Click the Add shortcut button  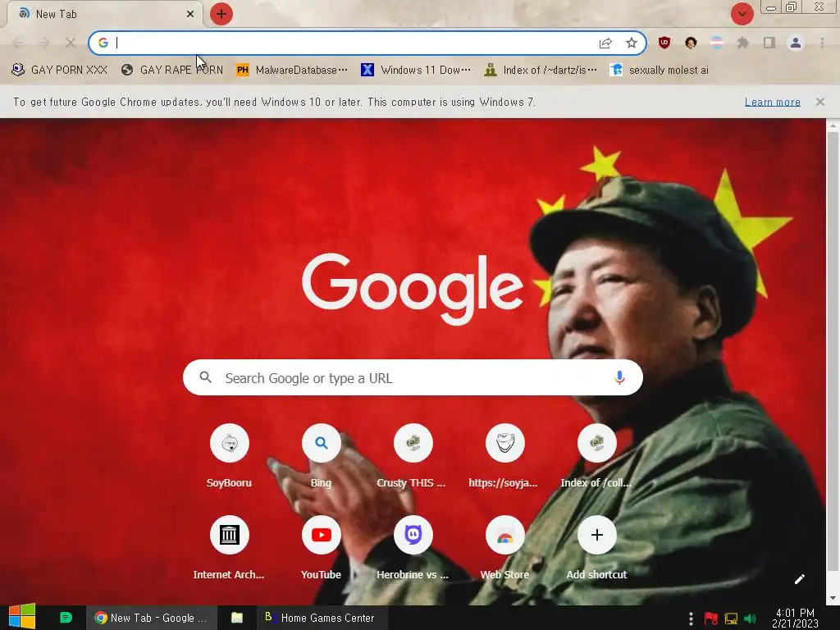(596, 548)
